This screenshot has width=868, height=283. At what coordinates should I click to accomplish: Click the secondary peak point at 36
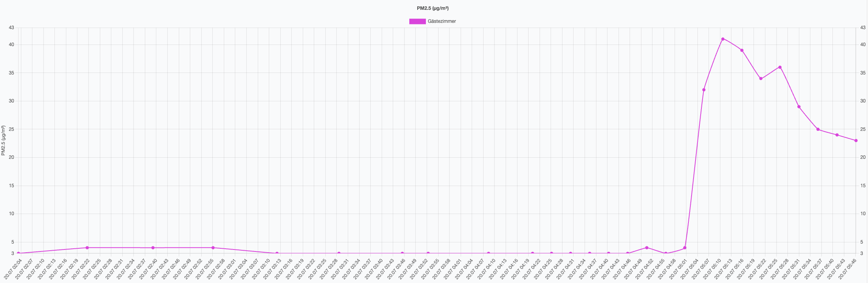(x=780, y=67)
